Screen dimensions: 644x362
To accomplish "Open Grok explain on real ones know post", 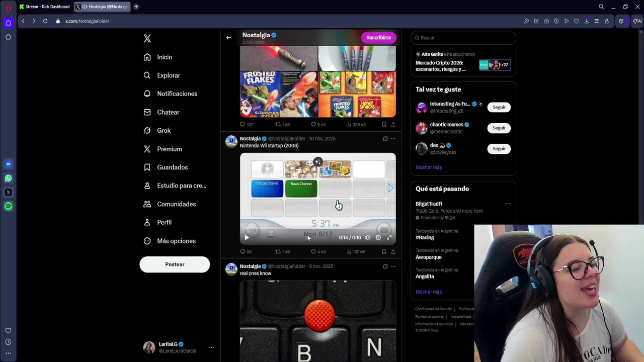I will click(x=385, y=266).
